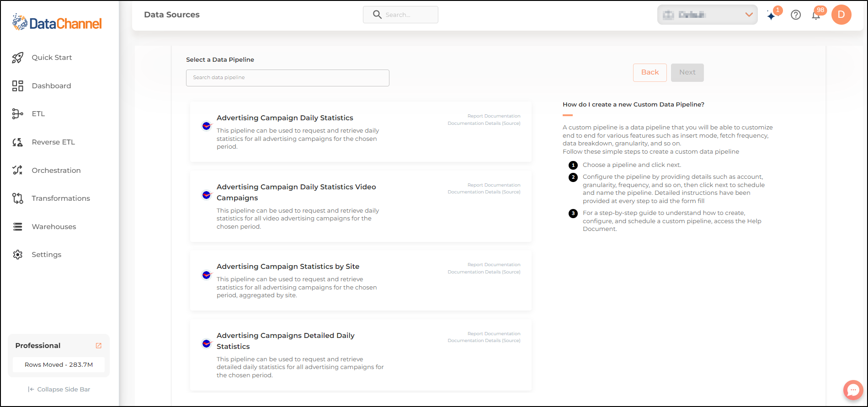Open Report Documentation for Campaigns Detailed Daily Statistics
Screen dimensions: 868x407
494,334
